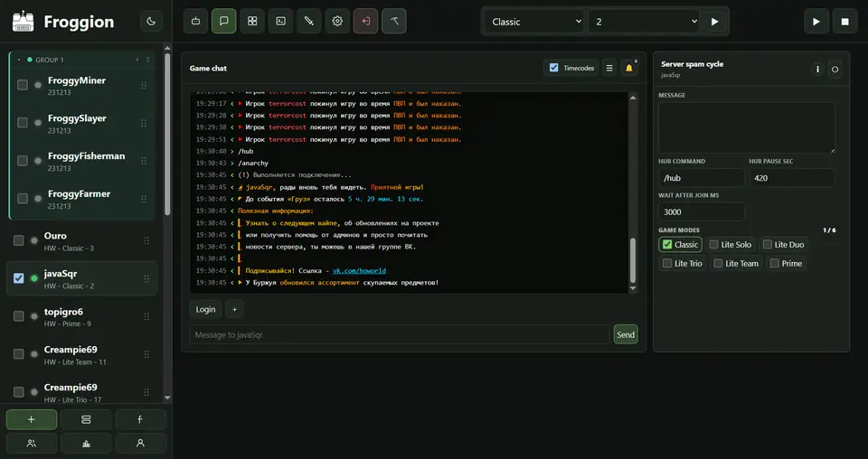Select the pickaxe tool icon
Image resolution: width=868 pixels, height=459 pixels.
click(394, 21)
